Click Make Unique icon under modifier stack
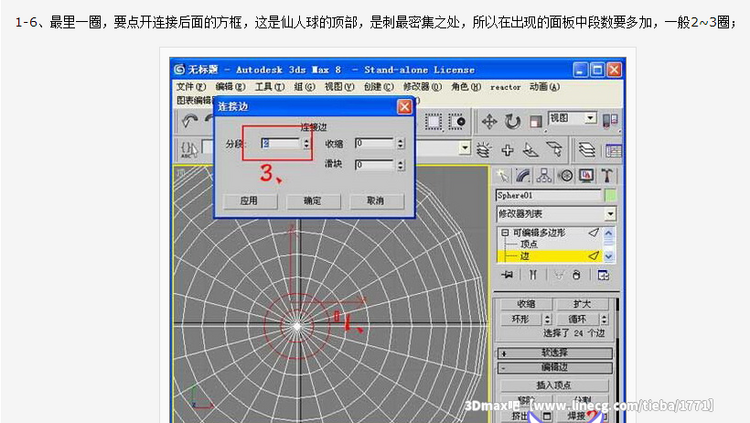The image size is (750, 423). point(558,275)
